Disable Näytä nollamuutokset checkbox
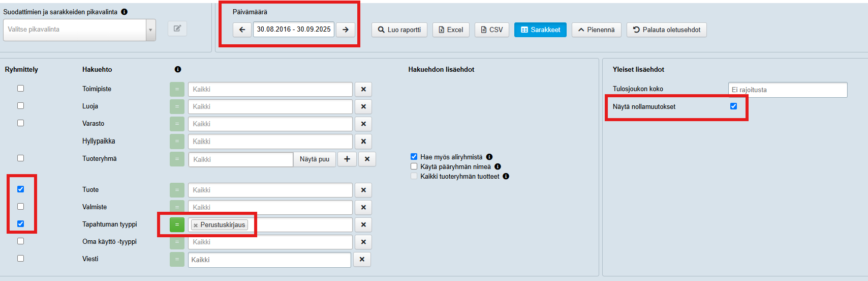The image size is (868, 281). 733,106
